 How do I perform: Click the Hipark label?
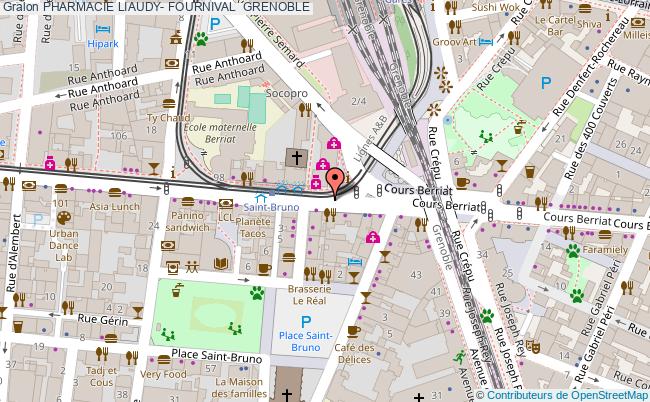[x=103, y=44]
